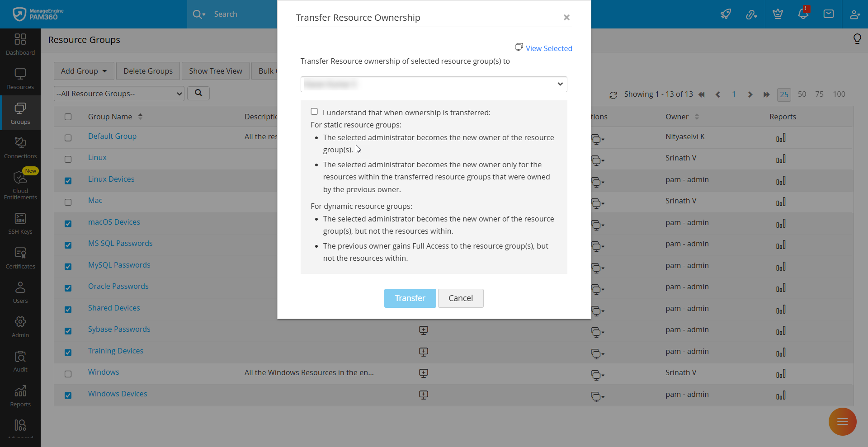This screenshot has width=868, height=447.
Task: Click the Transfer button
Action: click(410, 298)
